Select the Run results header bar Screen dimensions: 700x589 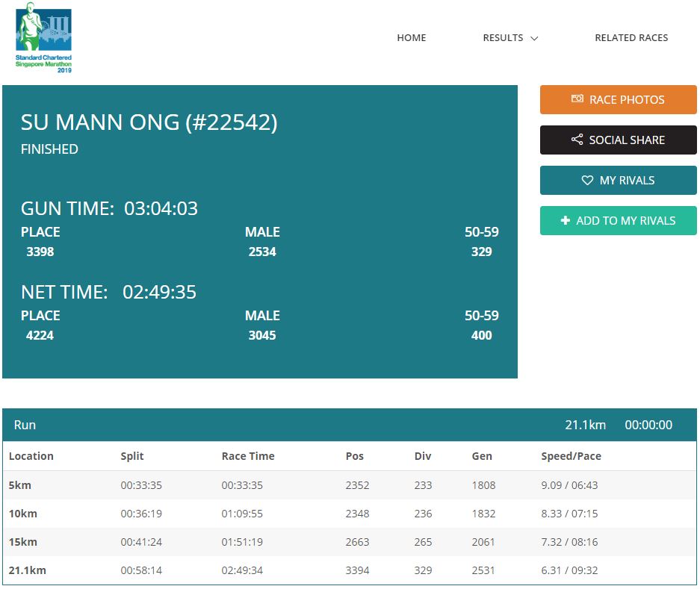point(25,424)
